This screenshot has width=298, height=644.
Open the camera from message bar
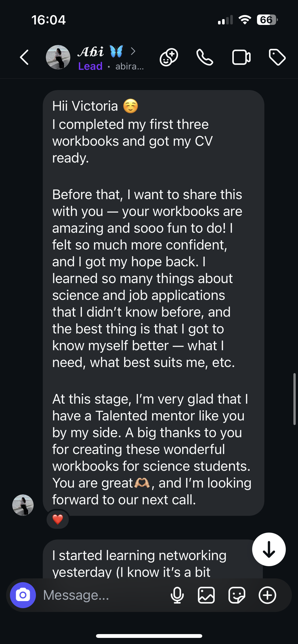pyautogui.click(x=23, y=595)
